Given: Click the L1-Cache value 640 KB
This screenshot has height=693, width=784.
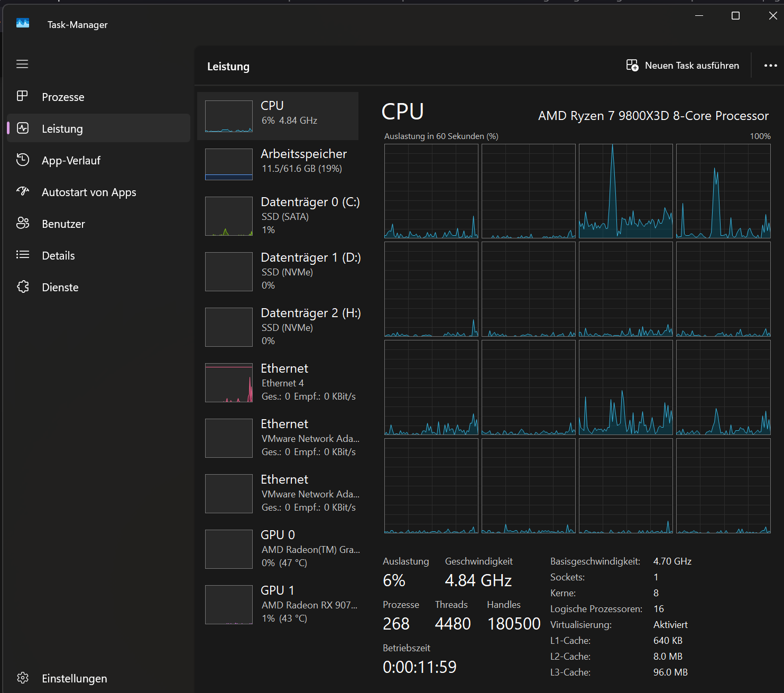Looking at the screenshot, I should point(668,641).
